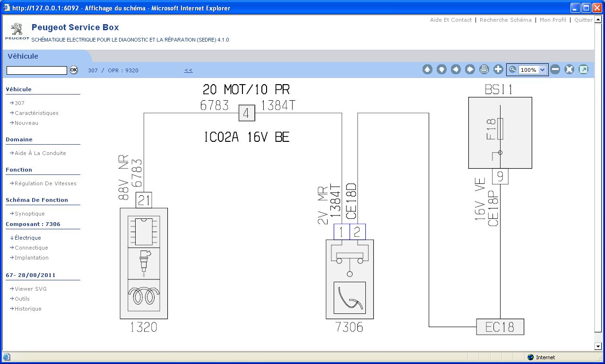The width and height of the screenshot is (605, 364).
Task: Click the magnifier zoom icon
Action: click(512, 69)
